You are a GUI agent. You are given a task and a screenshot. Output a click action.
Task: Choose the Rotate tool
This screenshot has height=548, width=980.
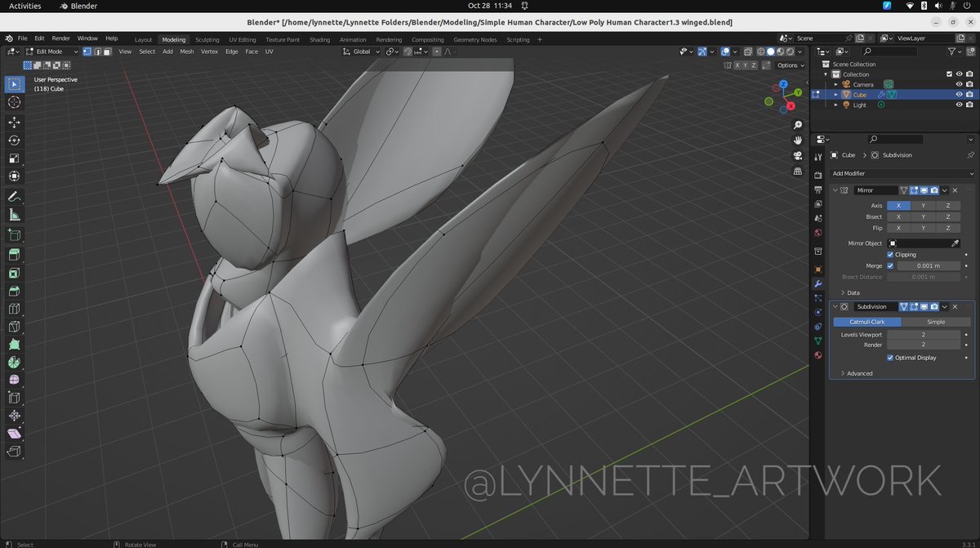[x=14, y=140]
